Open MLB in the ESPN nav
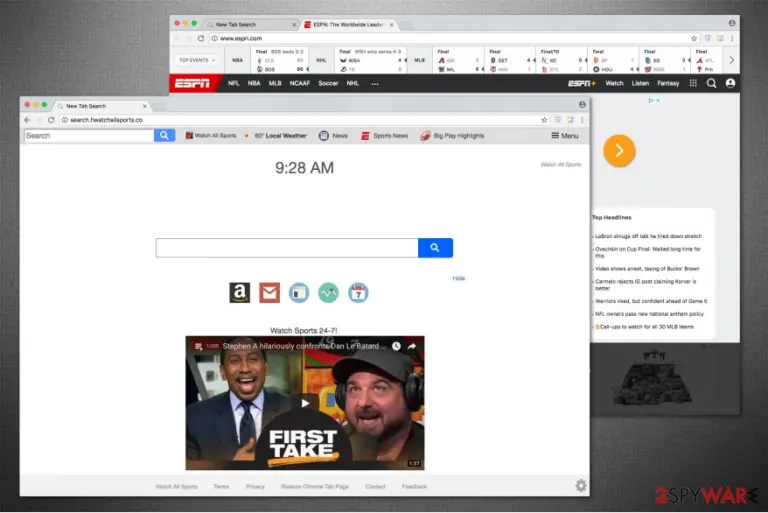 pos(275,83)
